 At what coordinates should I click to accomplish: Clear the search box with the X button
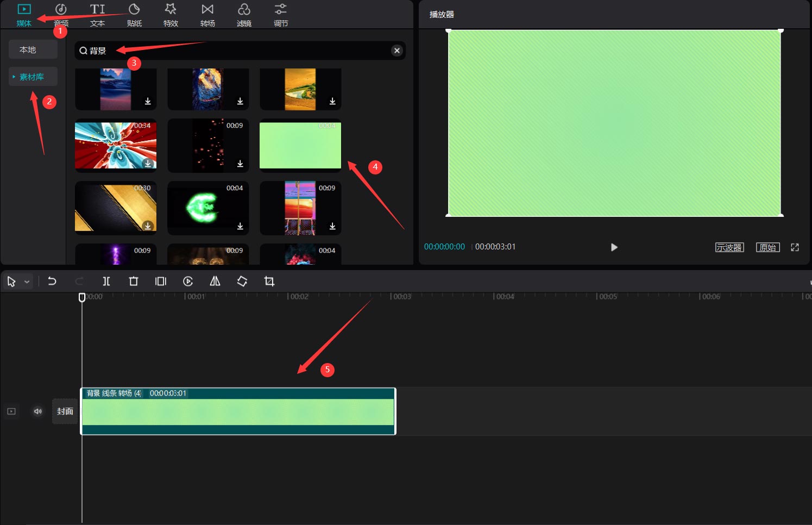point(396,50)
